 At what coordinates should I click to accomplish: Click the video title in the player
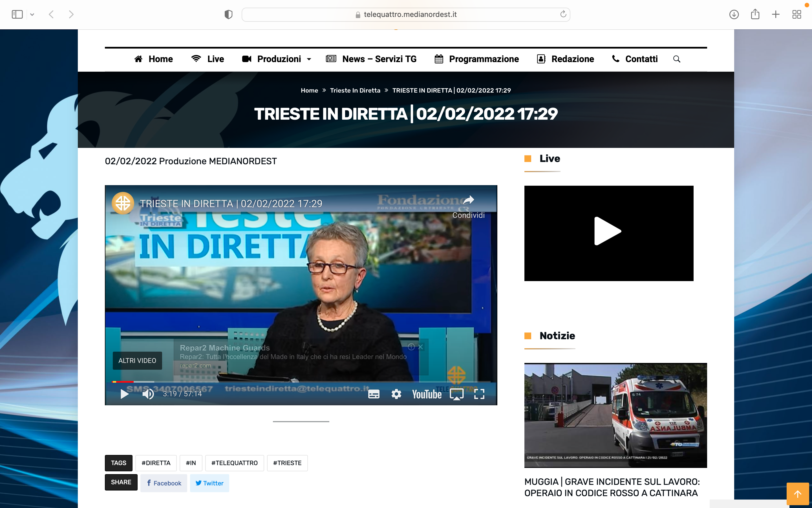click(231, 203)
